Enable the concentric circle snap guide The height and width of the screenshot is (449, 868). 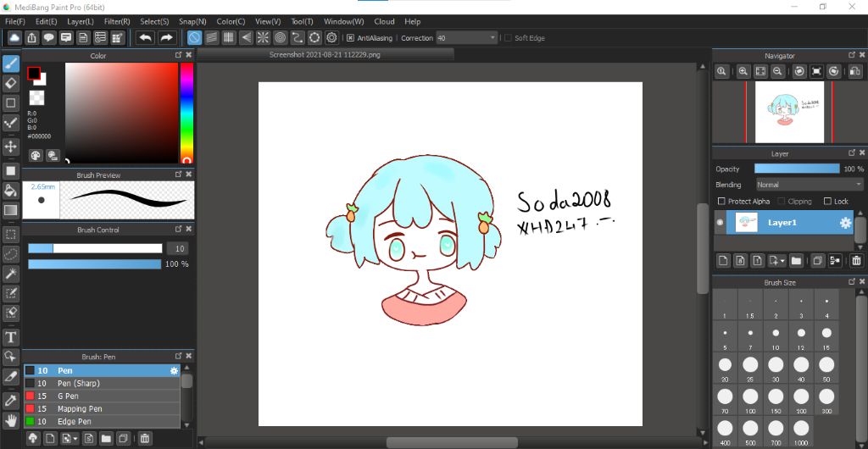point(280,37)
